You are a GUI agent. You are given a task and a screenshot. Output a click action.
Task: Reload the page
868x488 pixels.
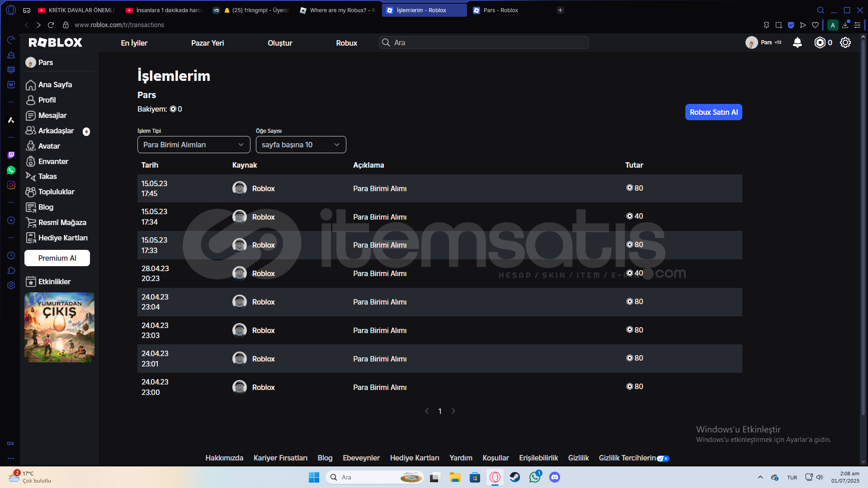click(x=51, y=25)
